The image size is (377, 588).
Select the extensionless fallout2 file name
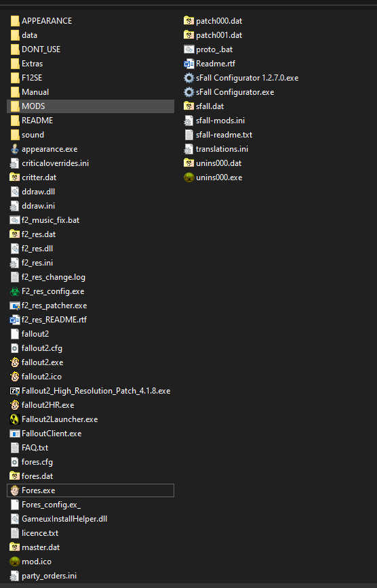pos(35,334)
